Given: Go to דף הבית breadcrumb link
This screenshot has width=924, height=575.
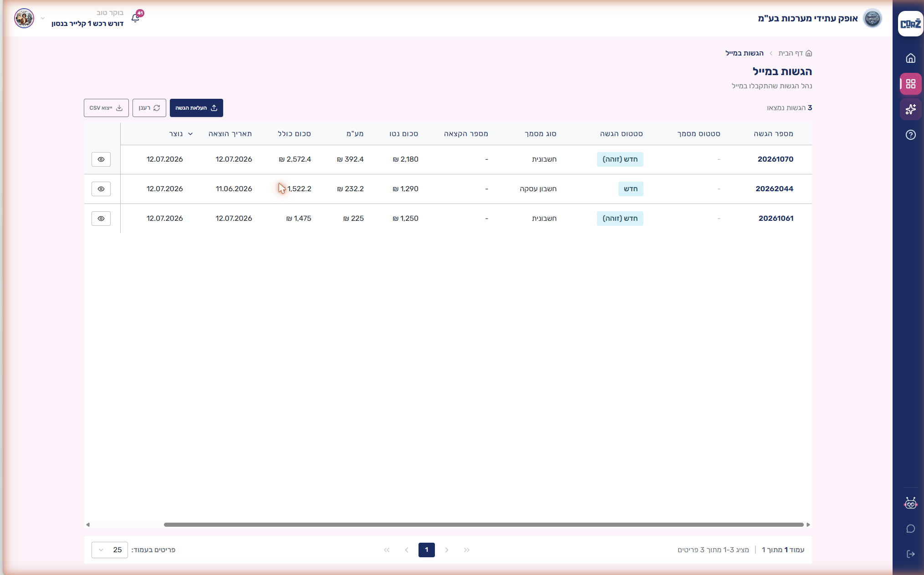Looking at the screenshot, I should [795, 53].
